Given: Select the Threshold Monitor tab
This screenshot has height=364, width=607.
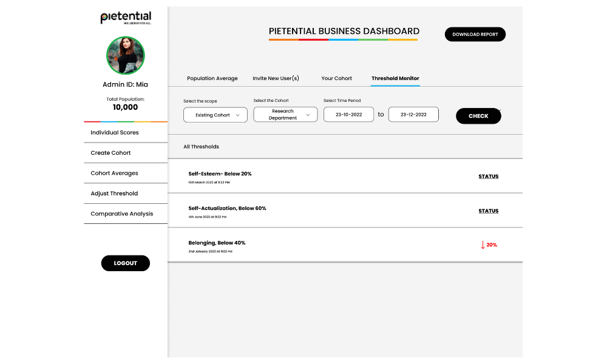Looking at the screenshot, I should [x=395, y=78].
